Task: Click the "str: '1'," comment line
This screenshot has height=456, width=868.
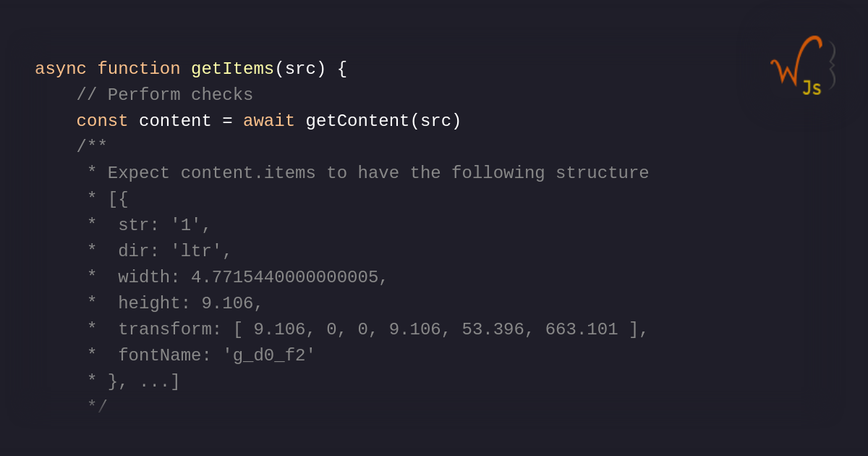Action: pyautogui.click(x=164, y=225)
